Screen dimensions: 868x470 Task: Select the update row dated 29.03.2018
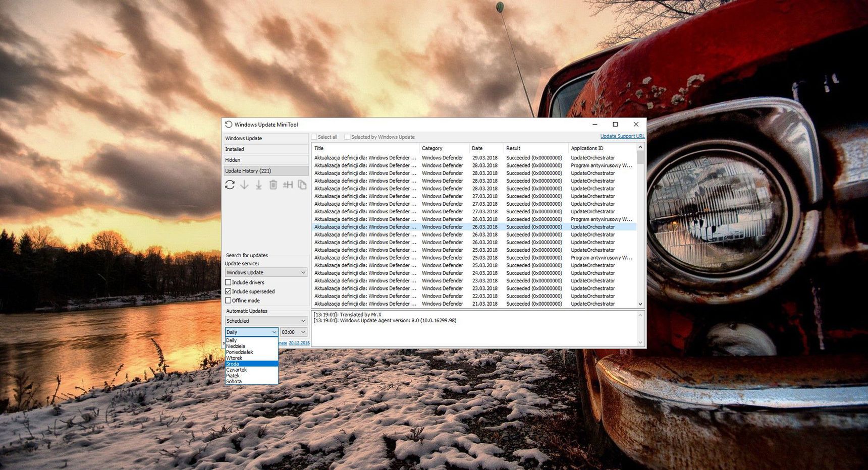474,158
